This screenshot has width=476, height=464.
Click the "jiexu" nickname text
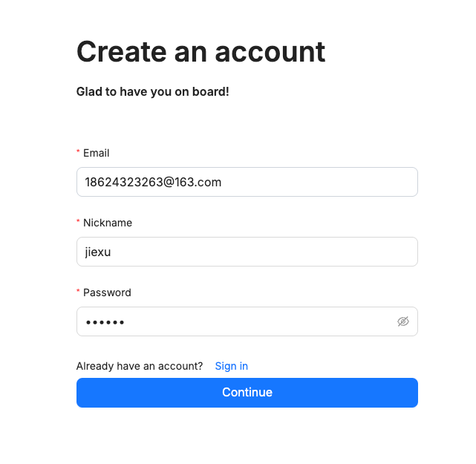[x=98, y=252]
